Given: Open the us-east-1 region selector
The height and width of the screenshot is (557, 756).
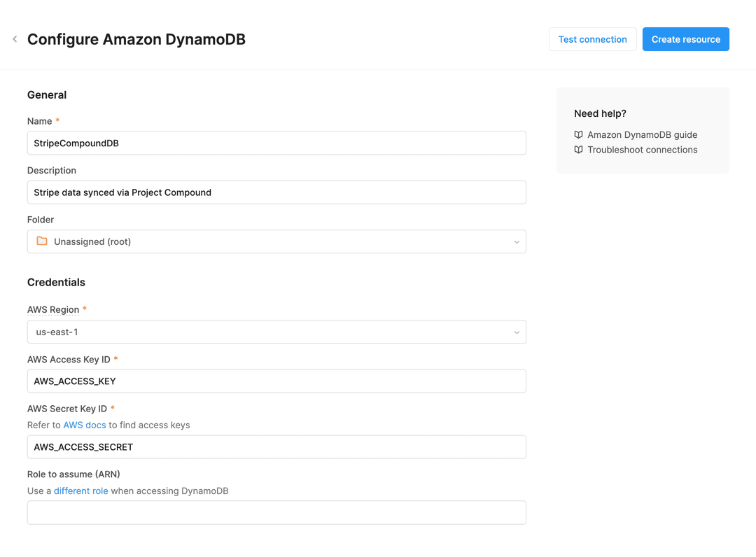Looking at the screenshot, I should click(x=276, y=332).
